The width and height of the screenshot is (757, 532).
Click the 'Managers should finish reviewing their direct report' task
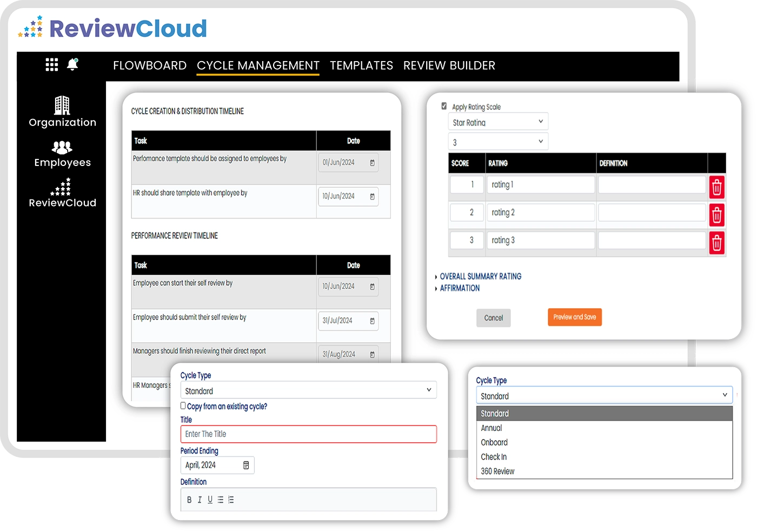200,351
